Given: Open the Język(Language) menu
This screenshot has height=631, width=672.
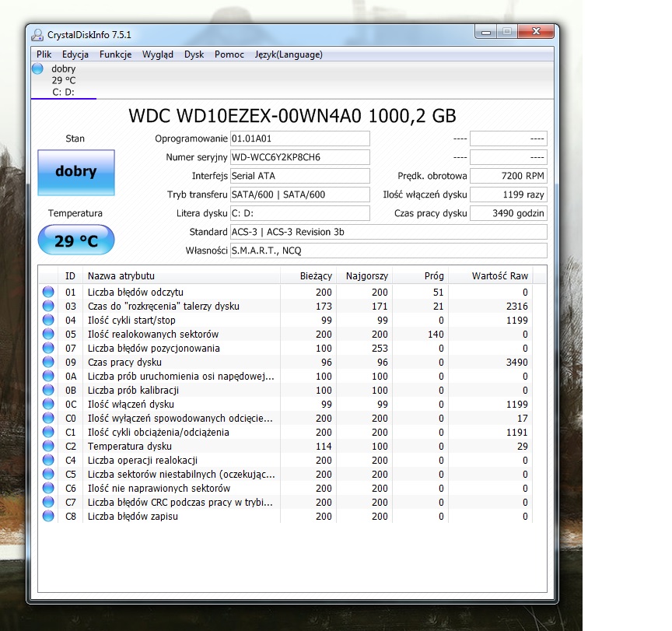Looking at the screenshot, I should click(x=289, y=54).
